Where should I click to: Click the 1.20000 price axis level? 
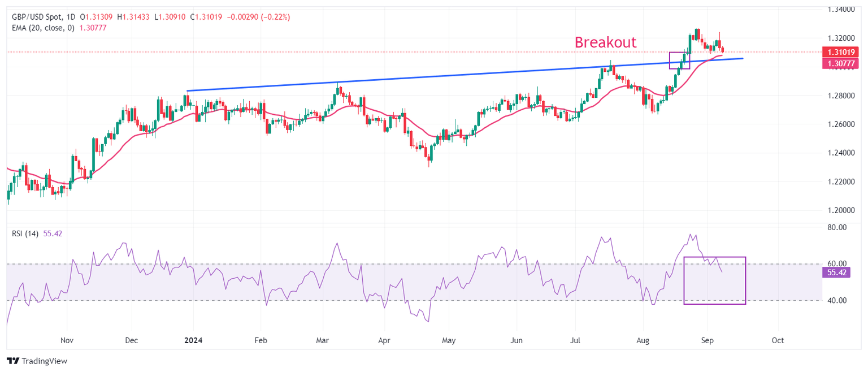pos(840,210)
